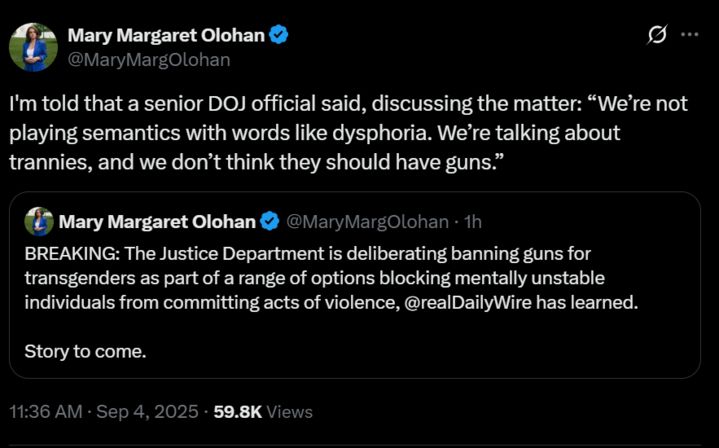Open the three-dot more options menu

click(689, 35)
